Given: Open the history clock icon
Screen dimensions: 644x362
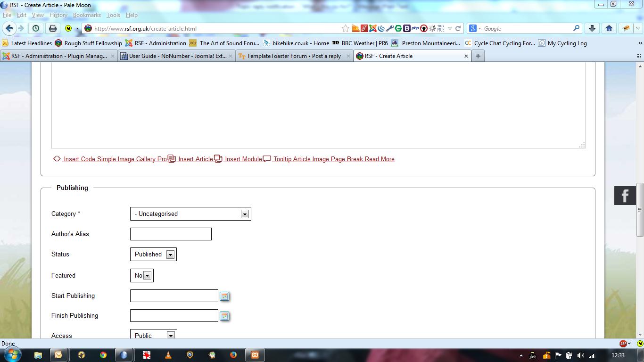Looking at the screenshot, I should pyautogui.click(x=36, y=28).
